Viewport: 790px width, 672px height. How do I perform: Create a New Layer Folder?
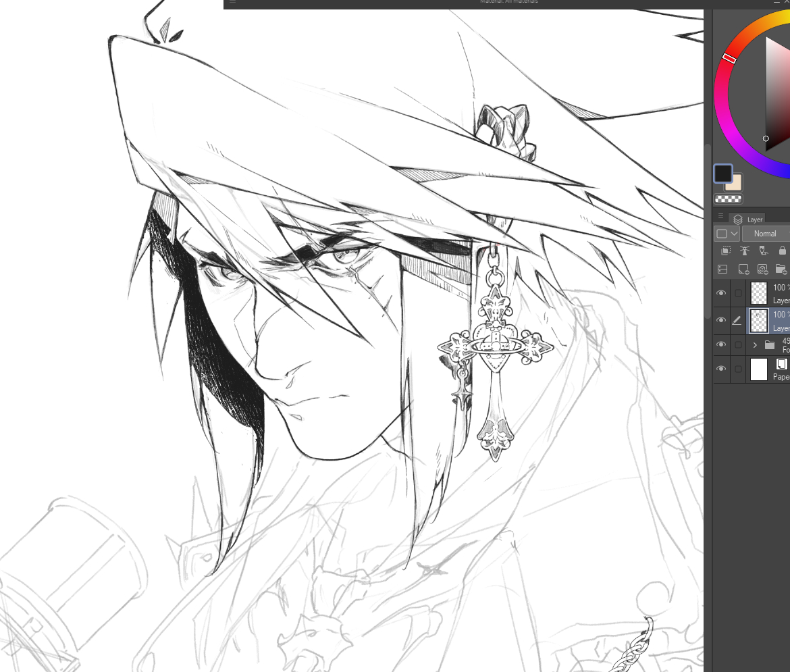(781, 269)
